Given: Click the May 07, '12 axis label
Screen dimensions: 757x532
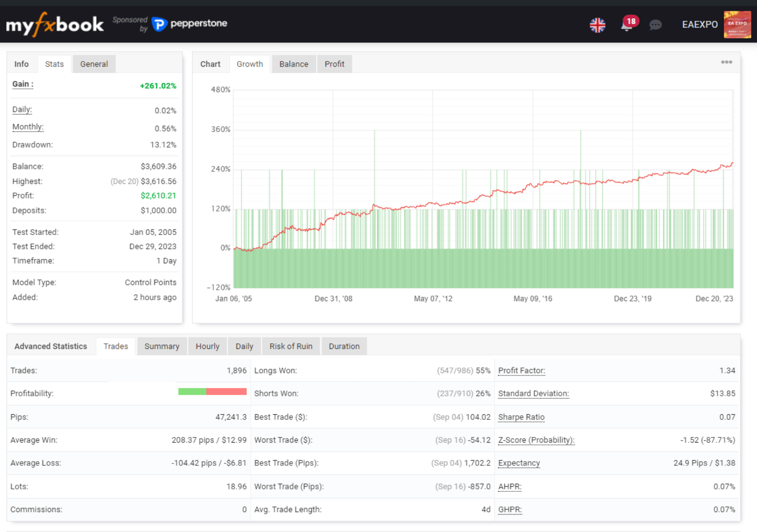Looking at the screenshot, I should [x=433, y=299].
